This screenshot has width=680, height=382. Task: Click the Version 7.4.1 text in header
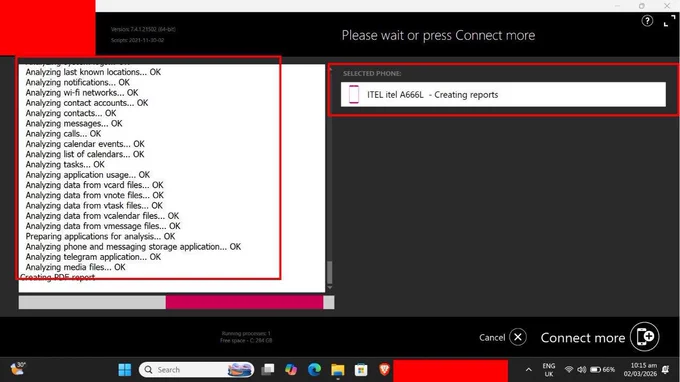(143, 29)
